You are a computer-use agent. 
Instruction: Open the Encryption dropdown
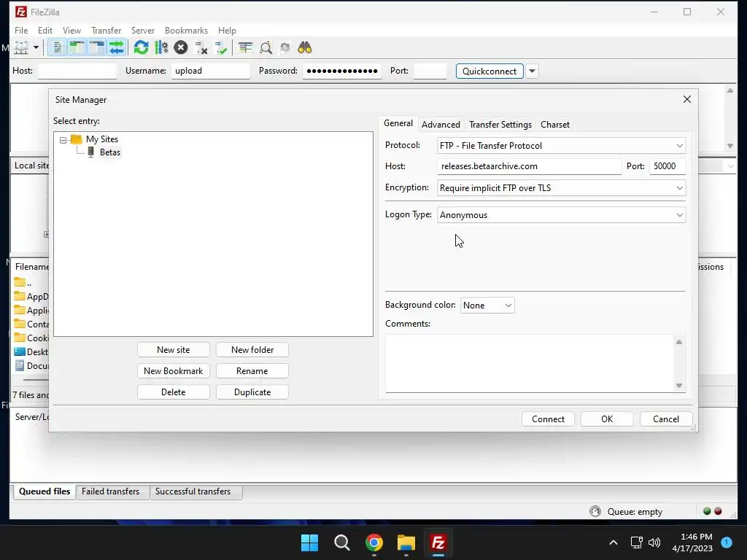(x=561, y=188)
